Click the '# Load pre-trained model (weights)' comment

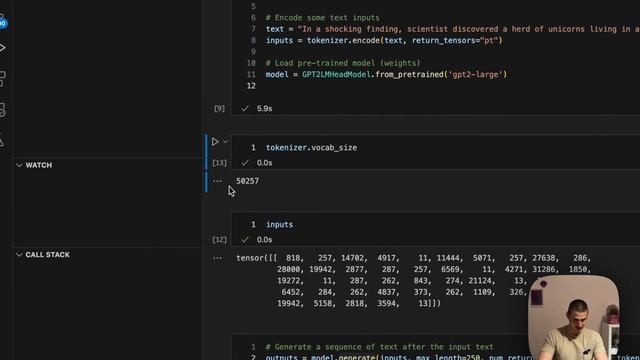(x=343, y=63)
